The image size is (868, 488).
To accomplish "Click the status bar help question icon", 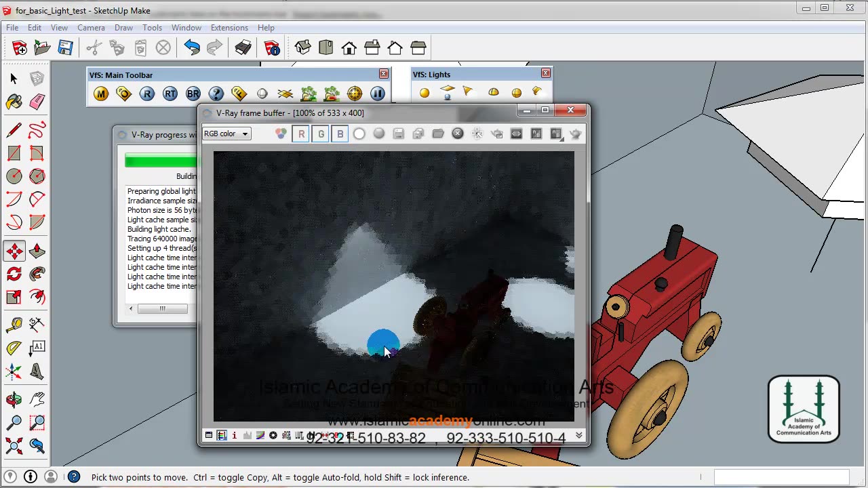I will click(x=74, y=477).
